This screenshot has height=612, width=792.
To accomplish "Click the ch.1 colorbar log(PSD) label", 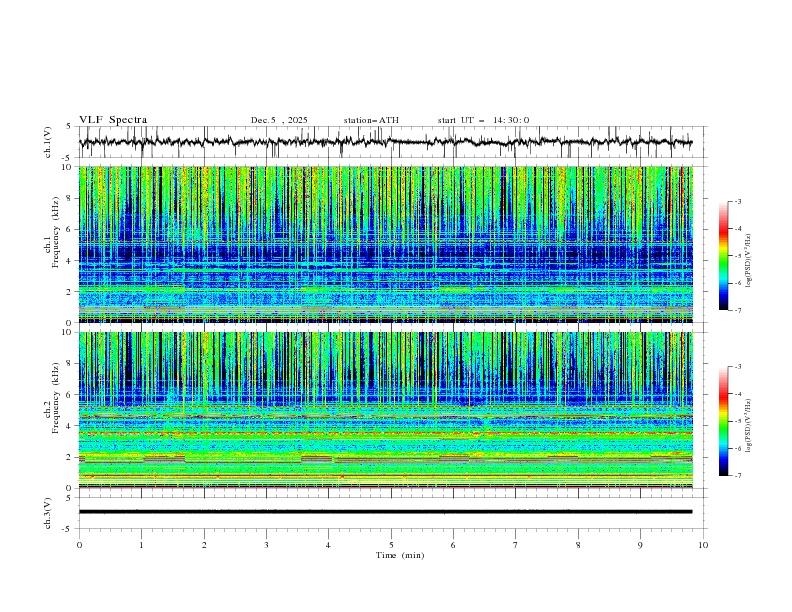I will [x=750, y=261].
